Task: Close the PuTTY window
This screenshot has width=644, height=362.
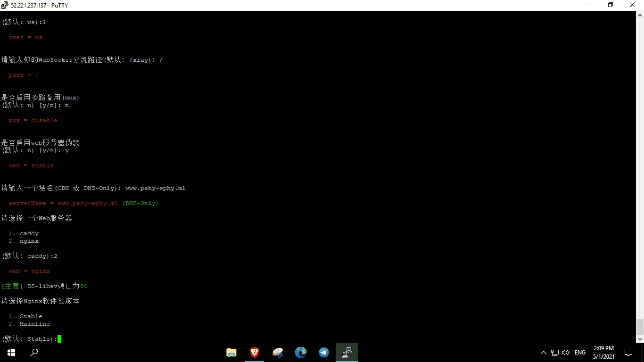Action: click(x=633, y=5)
